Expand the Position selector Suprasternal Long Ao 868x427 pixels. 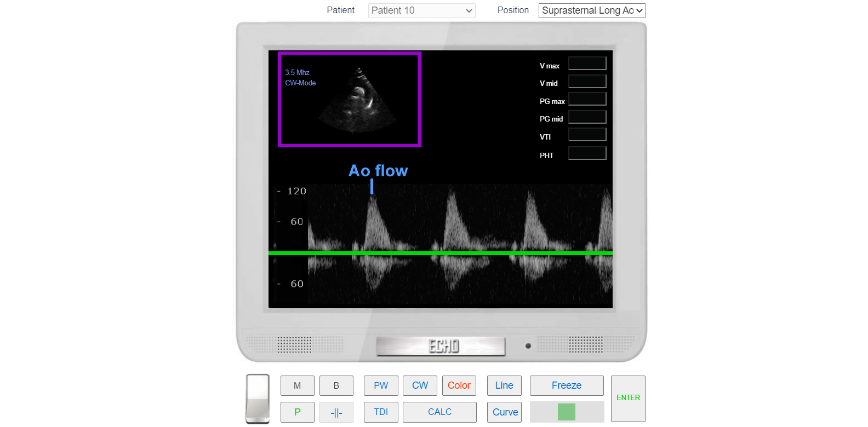point(592,10)
